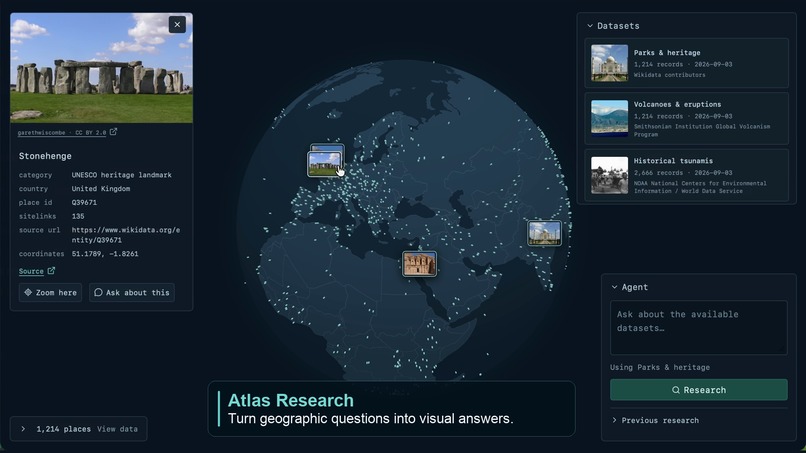Click View data link

(x=117, y=429)
